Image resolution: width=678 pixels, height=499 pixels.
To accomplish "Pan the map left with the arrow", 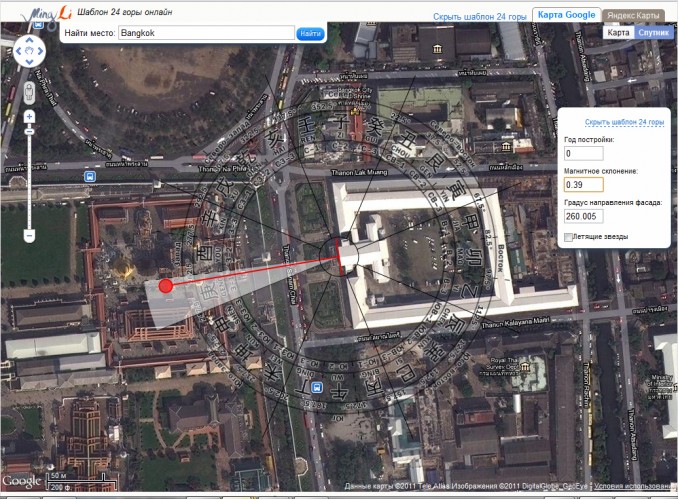I will (19, 51).
